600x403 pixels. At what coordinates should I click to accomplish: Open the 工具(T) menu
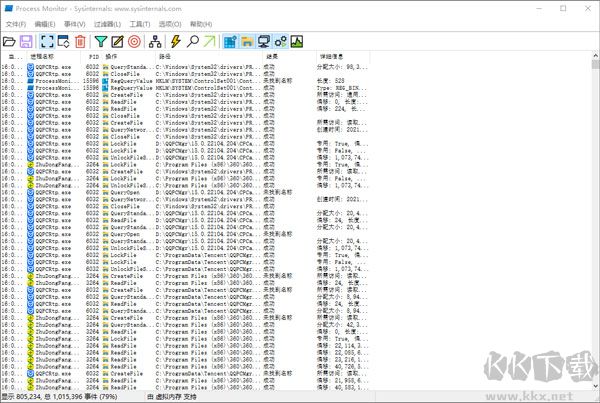(x=140, y=24)
